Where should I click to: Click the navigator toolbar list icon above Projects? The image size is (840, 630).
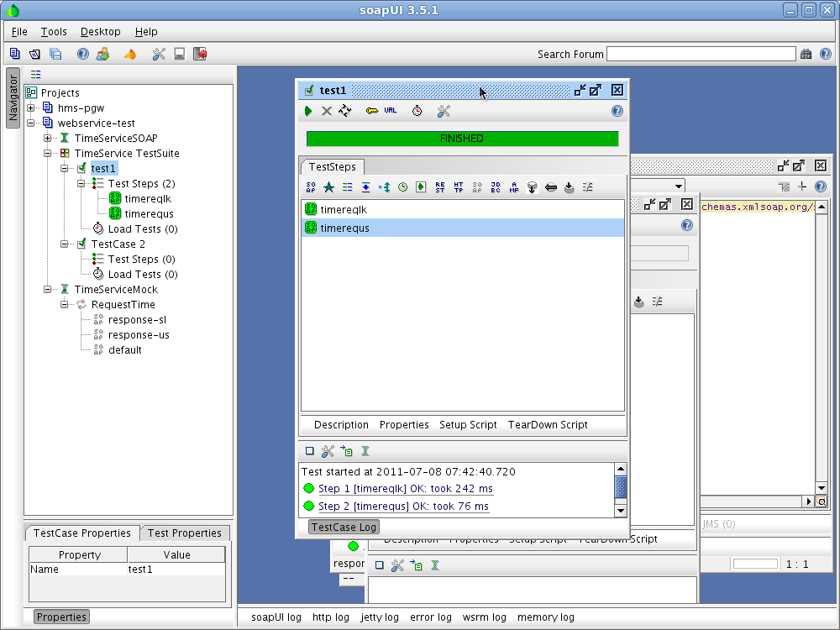coord(35,74)
